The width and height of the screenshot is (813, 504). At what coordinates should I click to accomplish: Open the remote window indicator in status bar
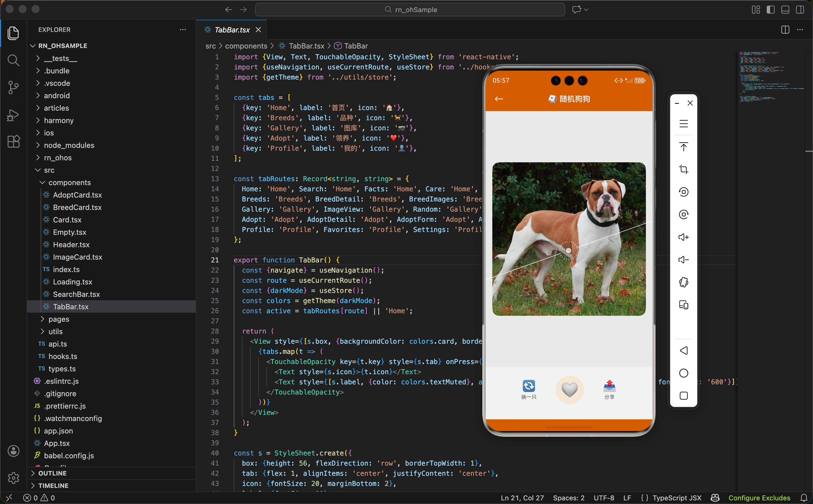(x=9, y=498)
